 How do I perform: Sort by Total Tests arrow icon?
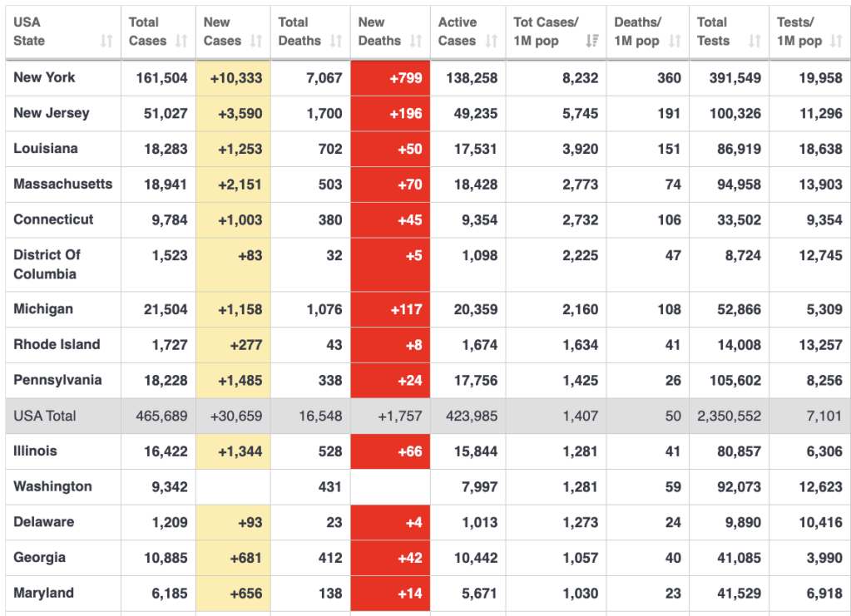pyautogui.click(x=755, y=41)
